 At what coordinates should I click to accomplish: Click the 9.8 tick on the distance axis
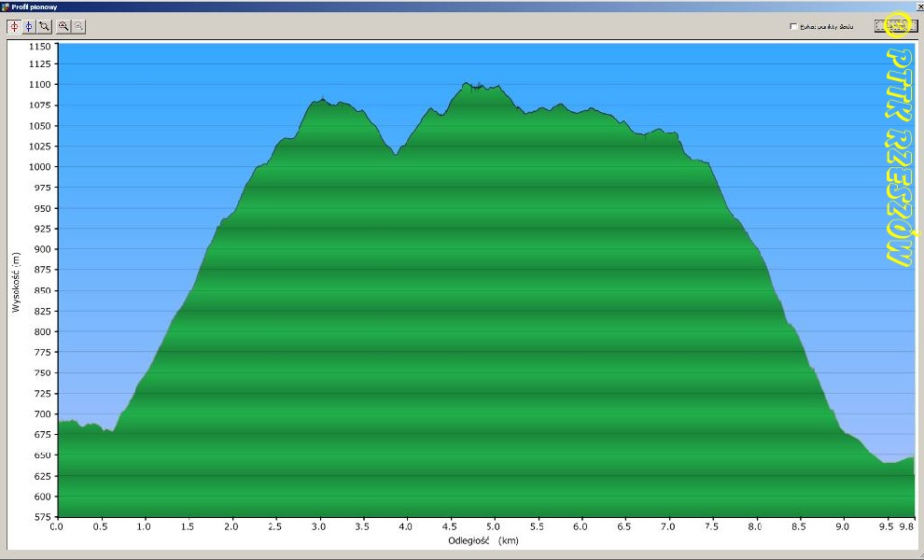[x=907, y=526]
